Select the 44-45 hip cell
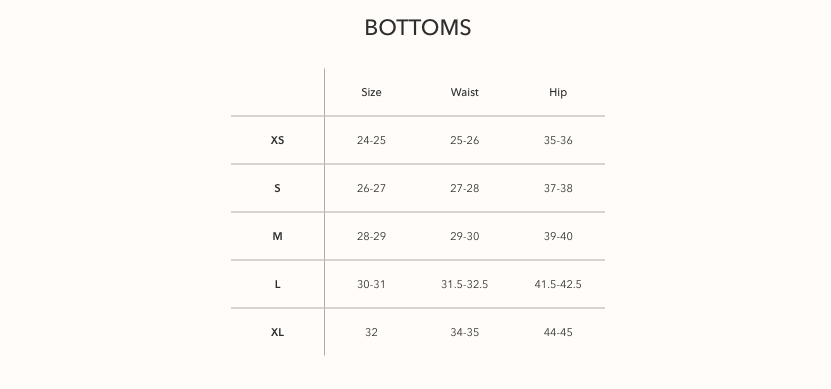The height and width of the screenshot is (389, 831). [558, 332]
